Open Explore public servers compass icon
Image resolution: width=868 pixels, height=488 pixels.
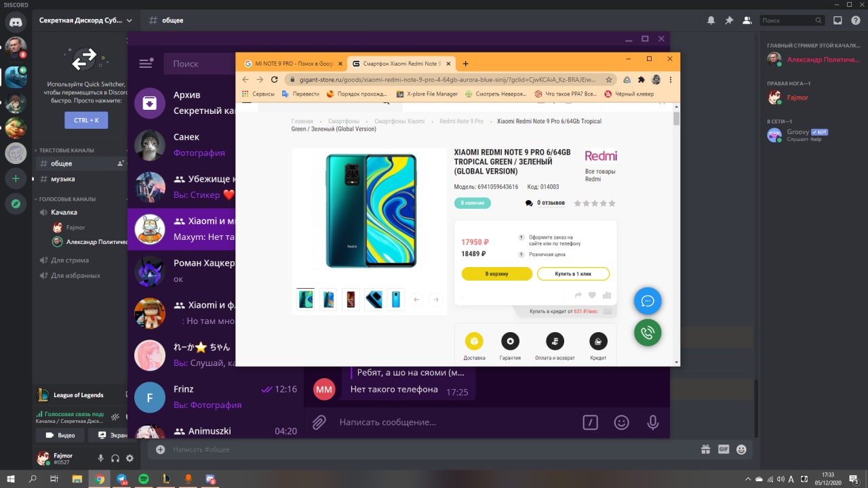(16, 203)
